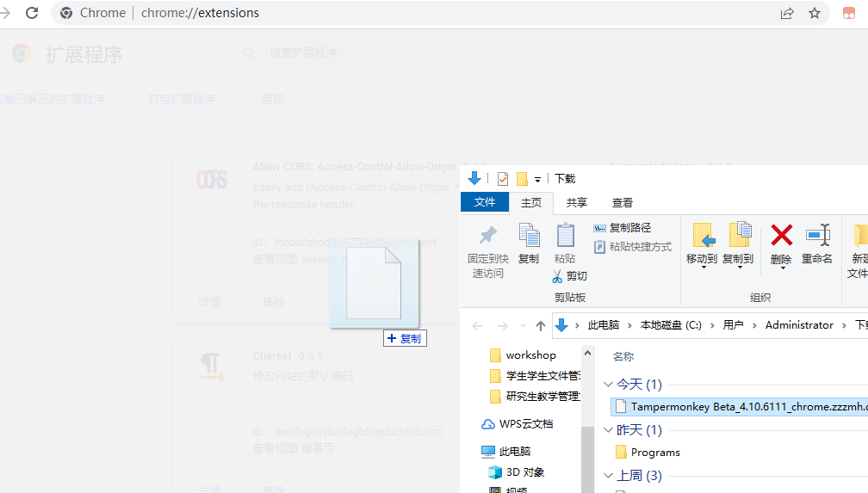
Task: Click the Delete (删除) red X icon
Action: tap(781, 235)
